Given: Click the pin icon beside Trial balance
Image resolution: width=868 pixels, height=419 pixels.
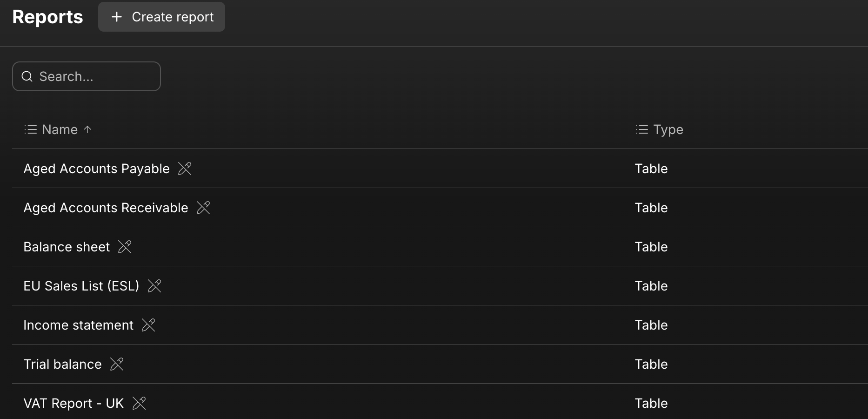Looking at the screenshot, I should (117, 364).
